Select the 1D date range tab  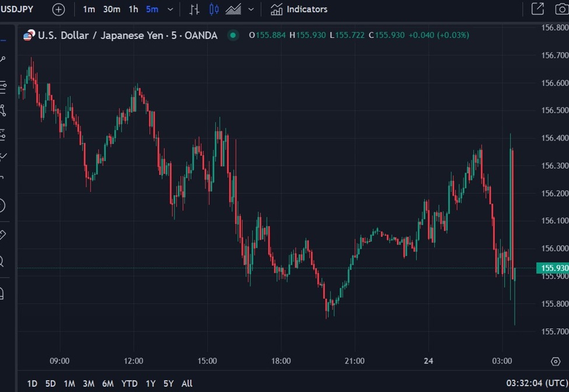(32, 383)
